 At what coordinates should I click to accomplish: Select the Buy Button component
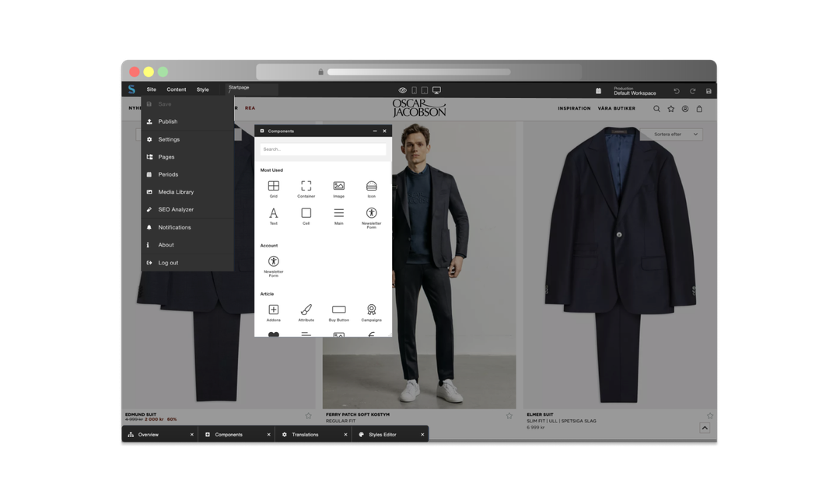tap(338, 310)
